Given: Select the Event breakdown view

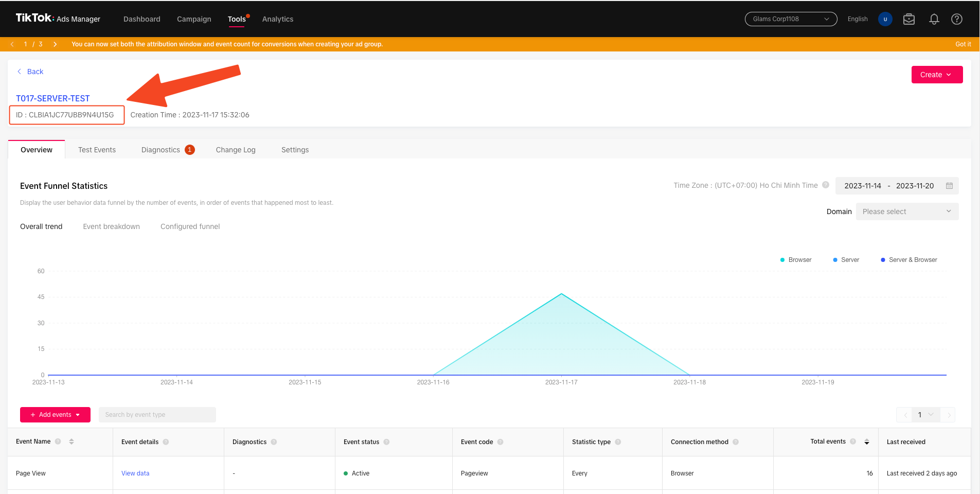Looking at the screenshot, I should [111, 226].
